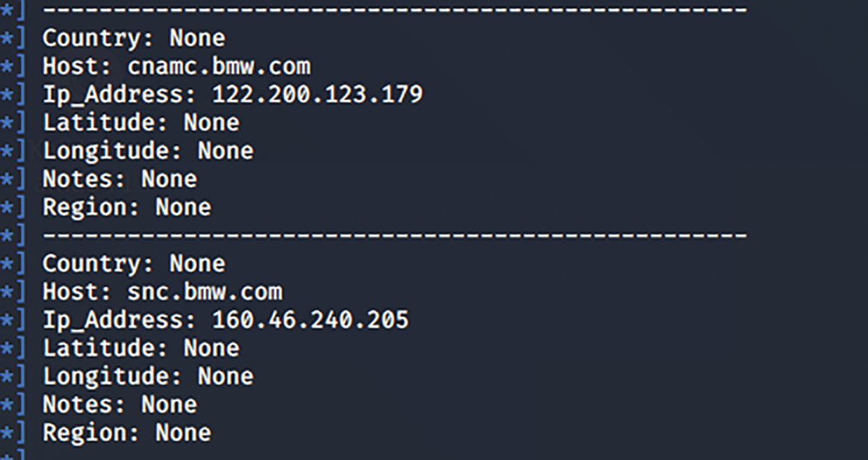Screen dimensions: 868x460
Task: Select Country: None in the cnamc.bmw.com record
Action: [x=134, y=38]
